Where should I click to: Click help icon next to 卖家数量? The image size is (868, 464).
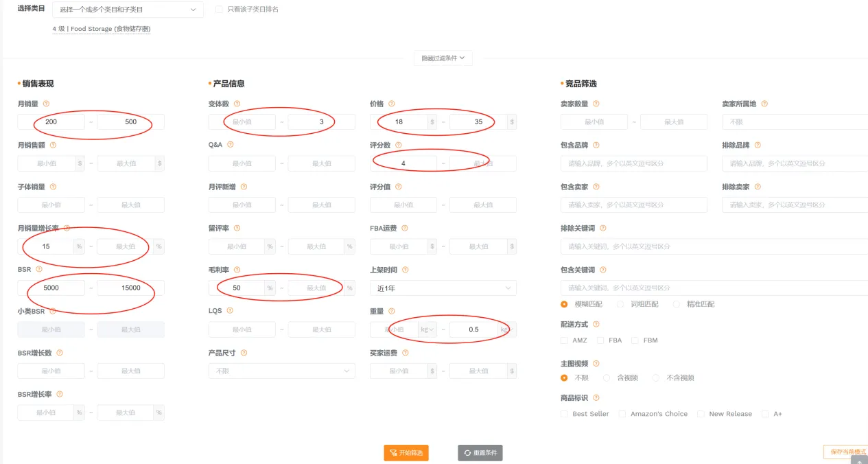pos(596,104)
